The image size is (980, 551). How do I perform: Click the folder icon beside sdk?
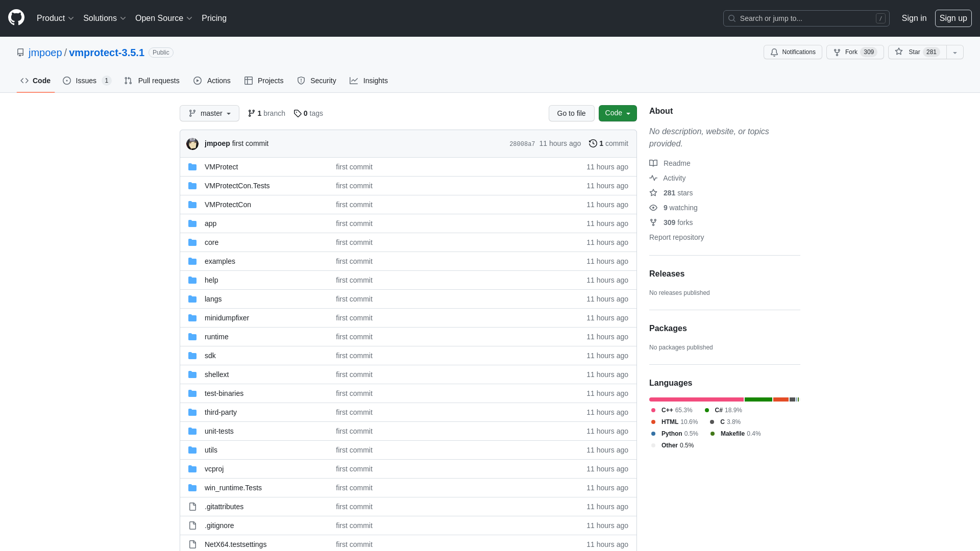click(192, 356)
